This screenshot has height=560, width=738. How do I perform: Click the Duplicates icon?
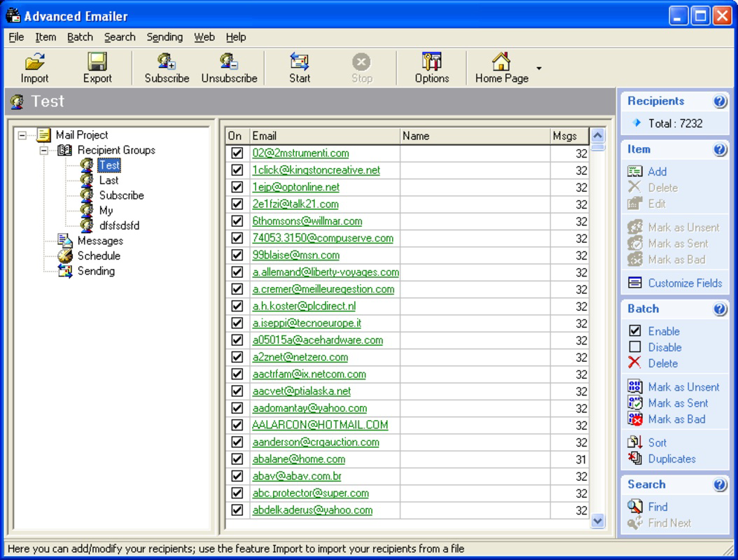635,458
